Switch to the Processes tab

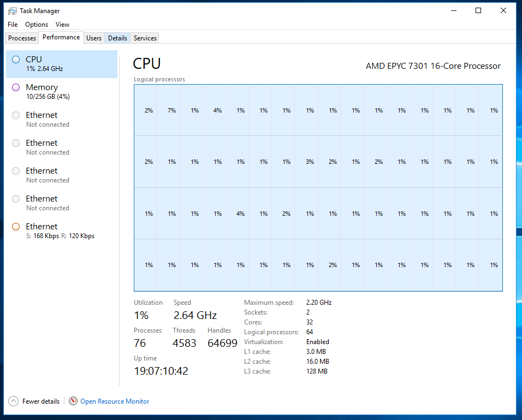(x=22, y=38)
